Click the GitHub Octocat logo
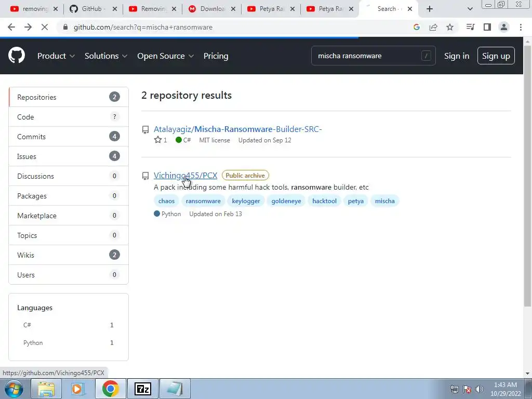 coord(17,56)
